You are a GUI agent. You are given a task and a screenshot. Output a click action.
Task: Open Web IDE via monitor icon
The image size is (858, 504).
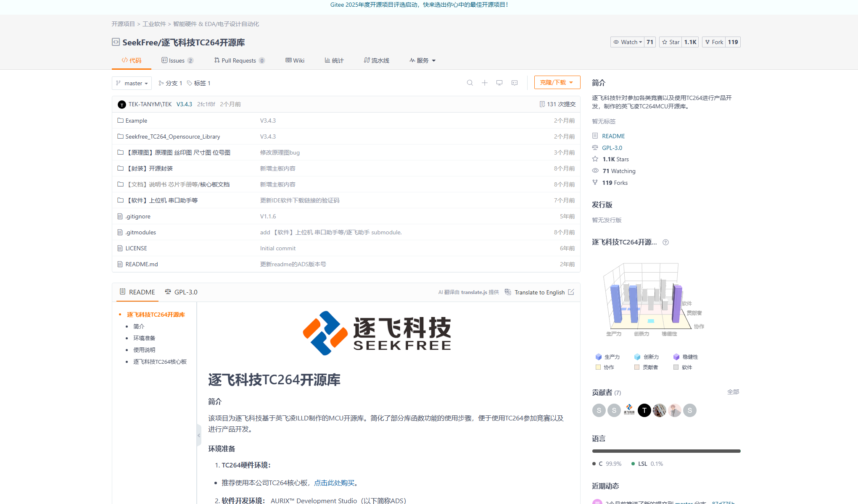499,83
